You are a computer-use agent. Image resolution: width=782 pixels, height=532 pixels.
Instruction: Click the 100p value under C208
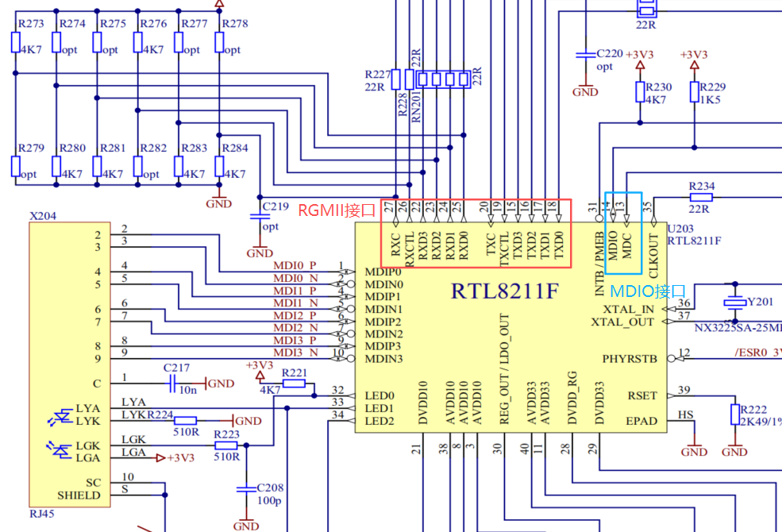269,500
